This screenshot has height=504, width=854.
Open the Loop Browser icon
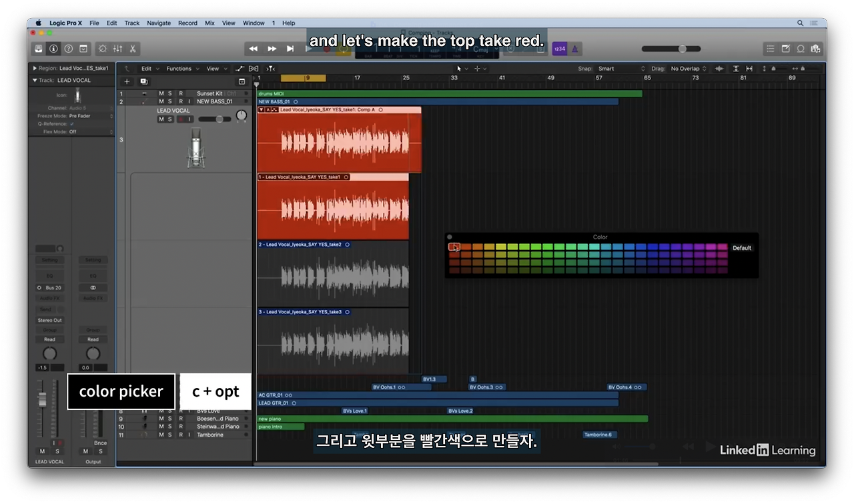pos(801,49)
